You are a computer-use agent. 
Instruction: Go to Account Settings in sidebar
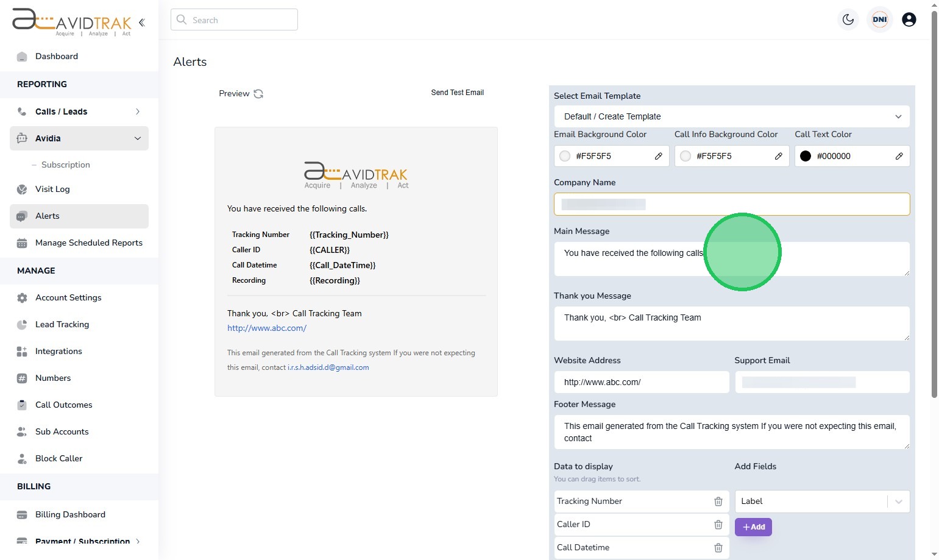point(68,297)
